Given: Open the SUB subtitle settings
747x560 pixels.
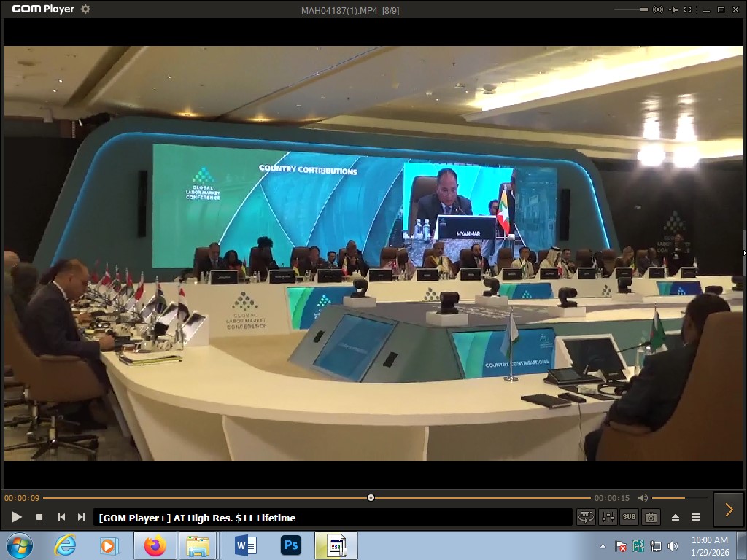Looking at the screenshot, I should click(629, 517).
